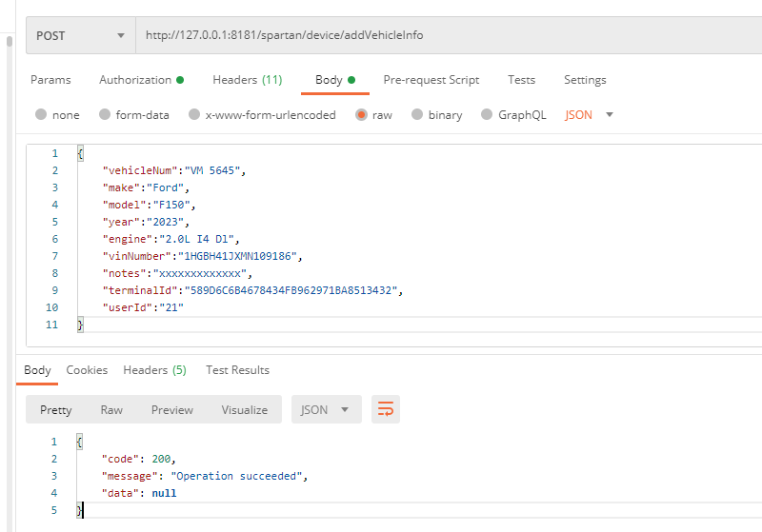Screen dimensions: 762x532
Task: Open the response Cookies tab
Action: 87,370
